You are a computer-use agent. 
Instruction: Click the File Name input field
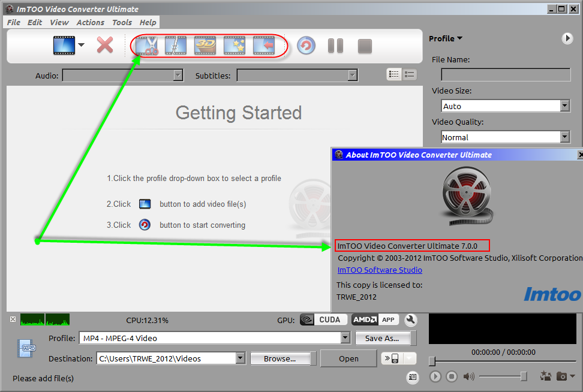coord(506,75)
